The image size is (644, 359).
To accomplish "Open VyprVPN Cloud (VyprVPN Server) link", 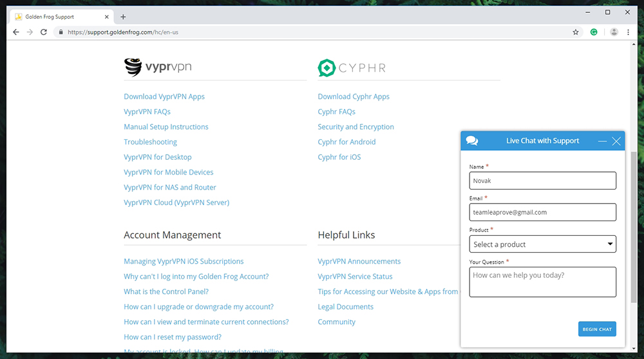I will 176,203.
